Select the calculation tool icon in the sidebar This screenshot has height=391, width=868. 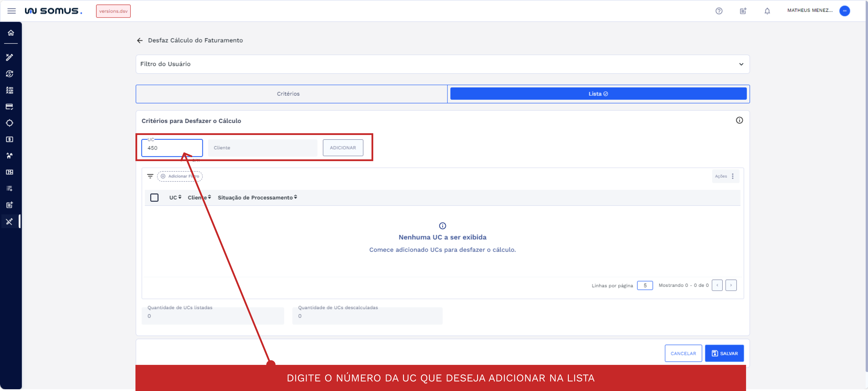[x=10, y=57]
